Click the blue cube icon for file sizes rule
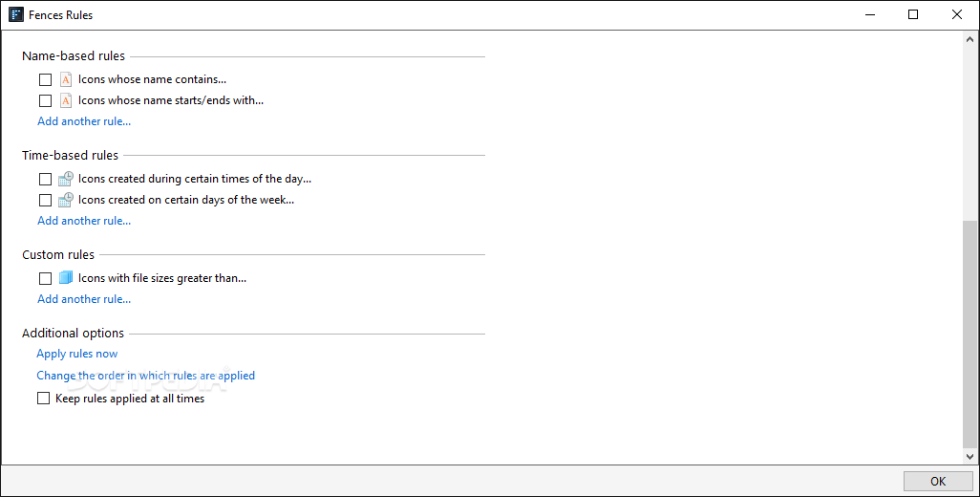This screenshot has width=980, height=497. 66,277
